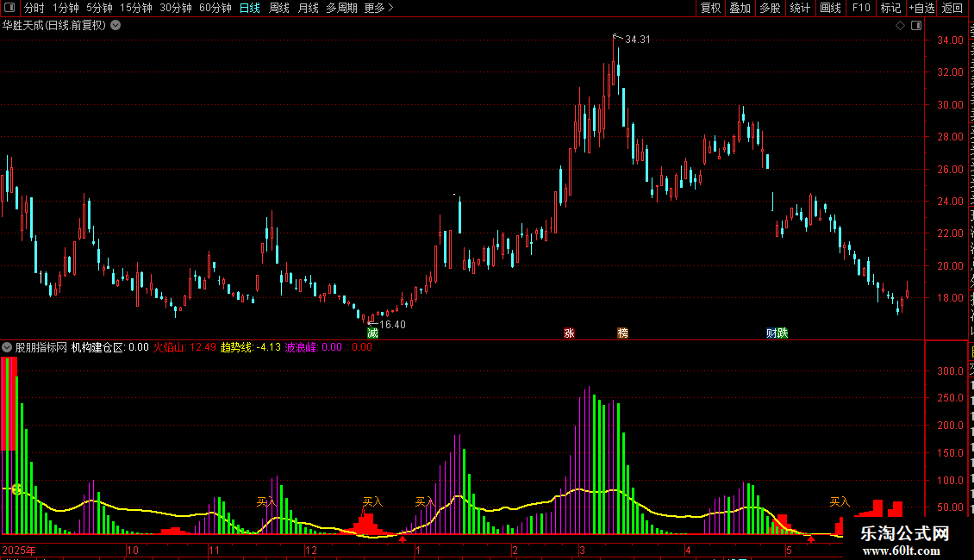Expand dropdown next to 华胜天成 title
Image resolution: width=974 pixels, height=560 pixels.
(x=116, y=26)
